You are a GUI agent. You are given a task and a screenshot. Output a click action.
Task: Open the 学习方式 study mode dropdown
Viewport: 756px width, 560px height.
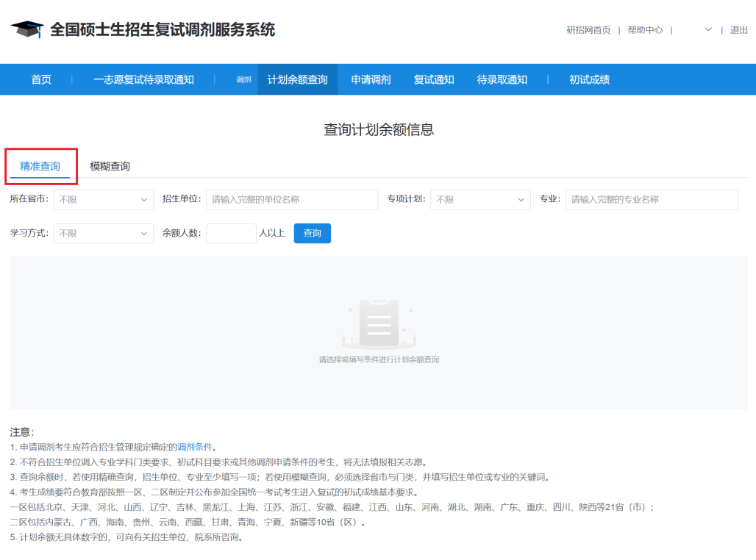pyautogui.click(x=103, y=233)
